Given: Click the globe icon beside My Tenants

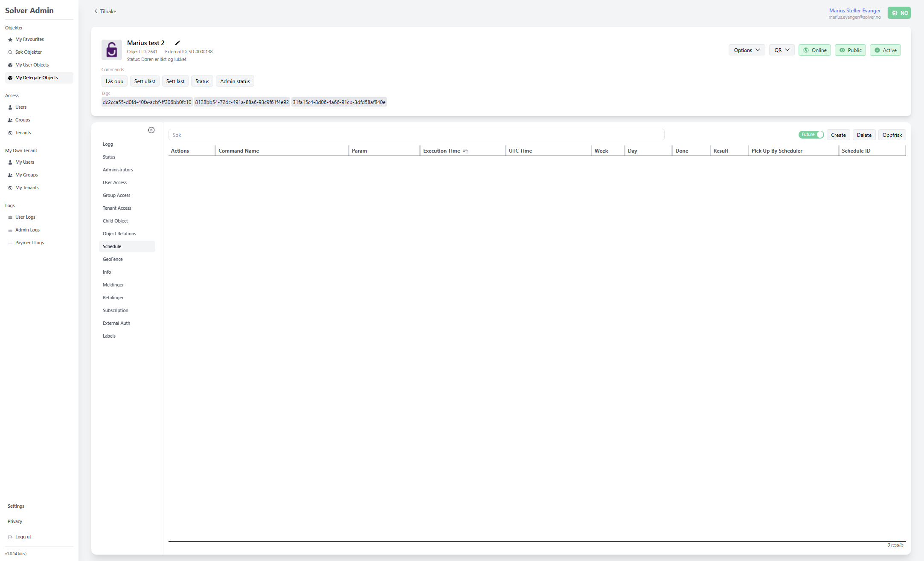Looking at the screenshot, I should 10,188.
